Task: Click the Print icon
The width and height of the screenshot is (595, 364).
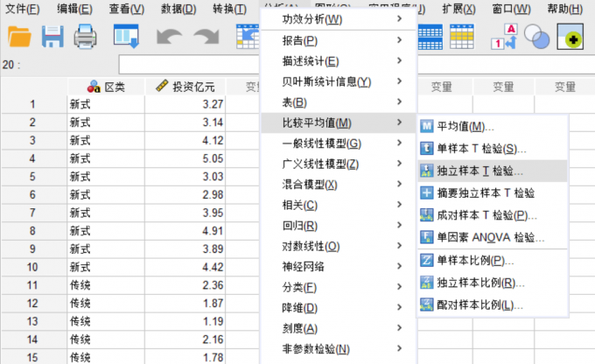Action: pos(85,37)
